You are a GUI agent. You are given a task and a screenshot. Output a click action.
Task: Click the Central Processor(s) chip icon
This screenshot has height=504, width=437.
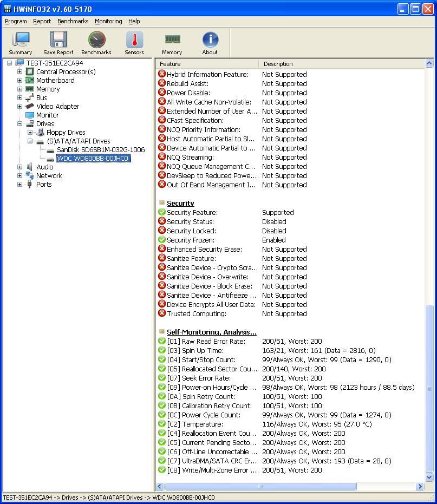[30, 71]
